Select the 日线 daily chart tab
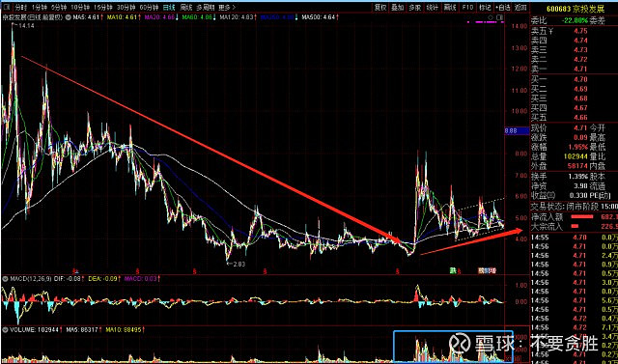The width and height of the screenshot is (618, 364). pyautogui.click(x=169, y=8)
